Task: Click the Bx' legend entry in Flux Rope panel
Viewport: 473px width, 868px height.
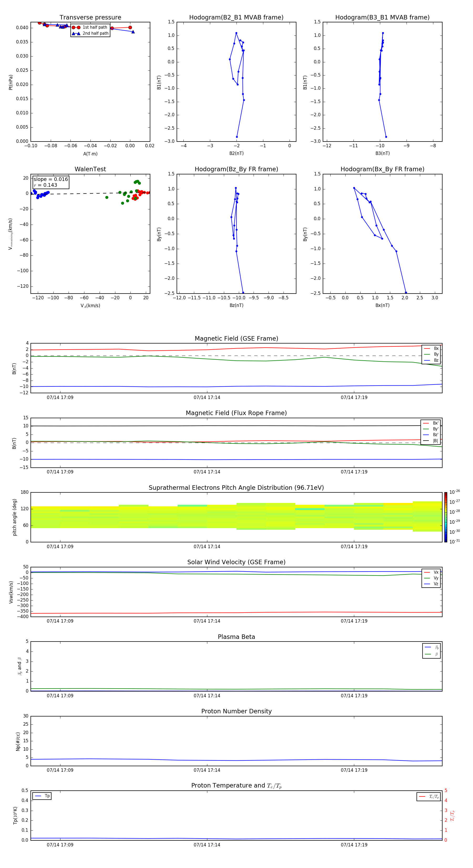Action: [431, 423]
